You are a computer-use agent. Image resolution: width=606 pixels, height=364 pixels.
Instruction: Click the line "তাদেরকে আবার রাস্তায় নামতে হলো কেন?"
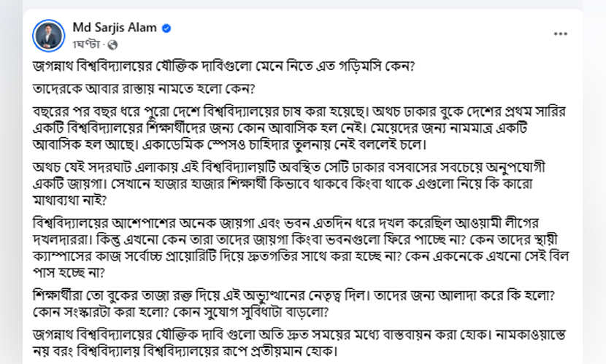click(144, 89)
